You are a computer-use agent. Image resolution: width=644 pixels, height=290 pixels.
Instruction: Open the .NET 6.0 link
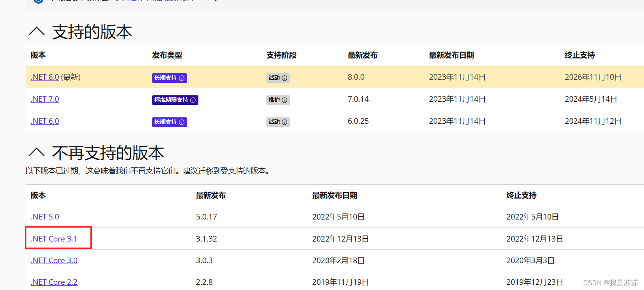45,121
